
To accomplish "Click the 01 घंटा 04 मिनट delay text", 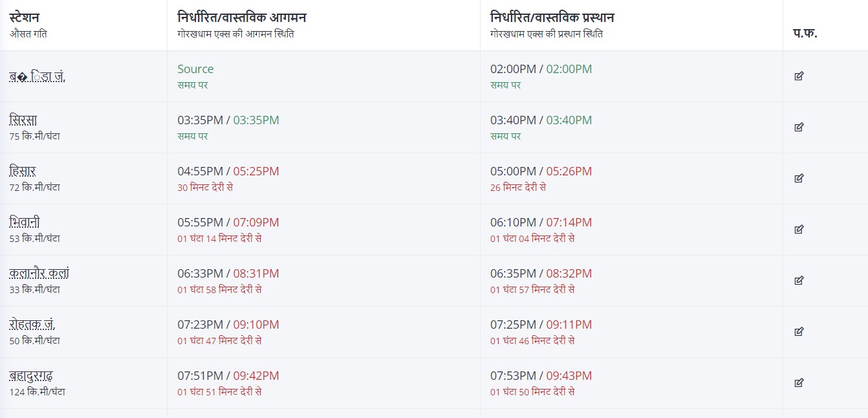I will coord(532,239).
